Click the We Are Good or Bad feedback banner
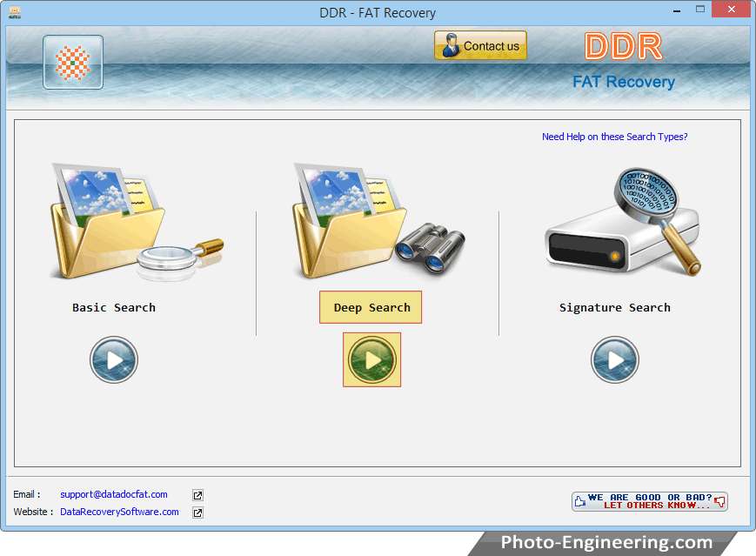Viewport: 756px width, 556px height. coord(650,501)
